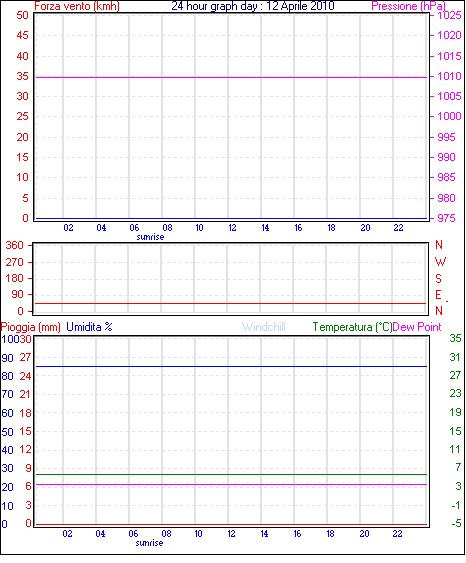The image size is (466, 563).
Task: Click the 'Temperatura (°C)' legend label
Action: [352, 327]
